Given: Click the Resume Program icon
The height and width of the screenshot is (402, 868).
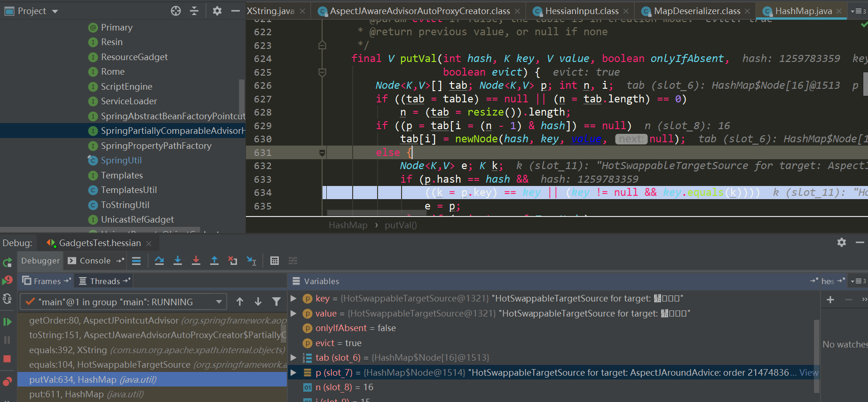Looking at the screenshot, I should 7,322.
